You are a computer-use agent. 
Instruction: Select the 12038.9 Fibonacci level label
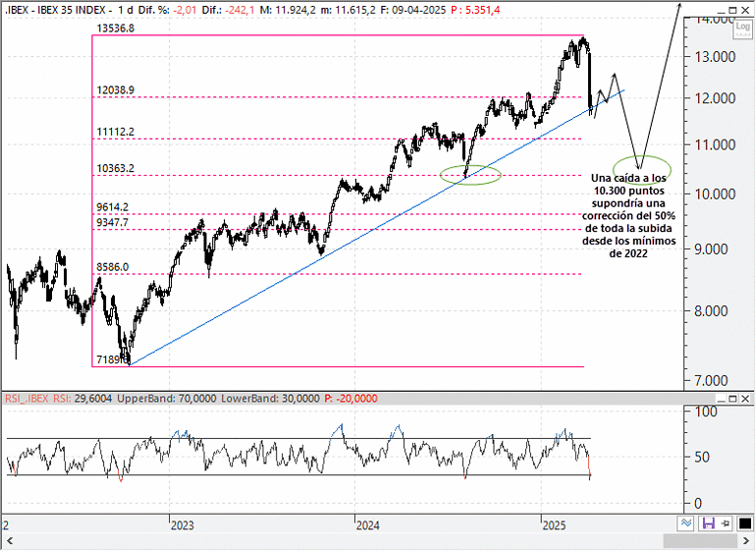116,90
